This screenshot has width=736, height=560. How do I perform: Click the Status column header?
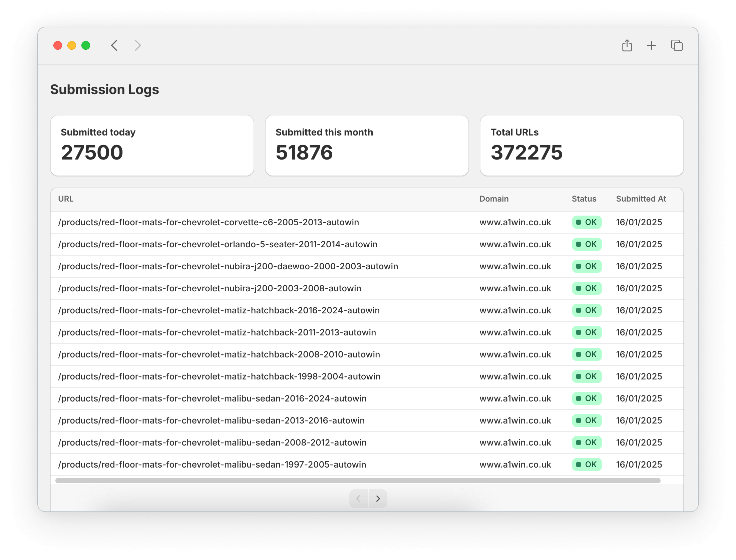(584, 199)
